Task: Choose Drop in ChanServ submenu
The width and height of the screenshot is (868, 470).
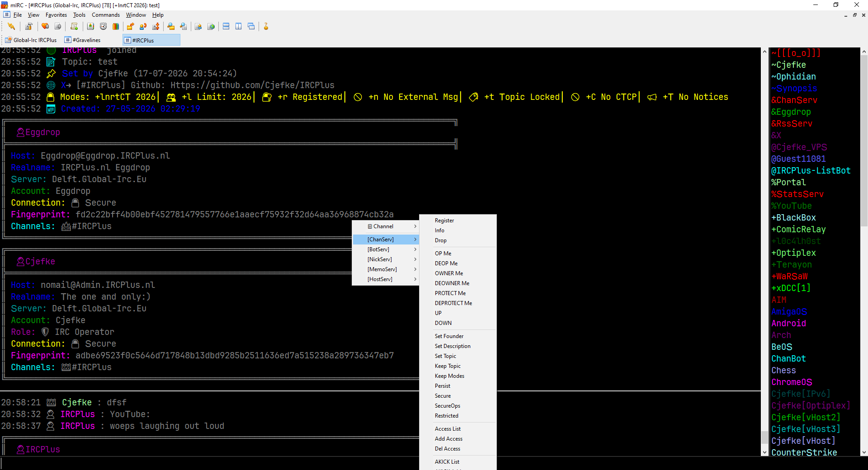Action: 458,240
